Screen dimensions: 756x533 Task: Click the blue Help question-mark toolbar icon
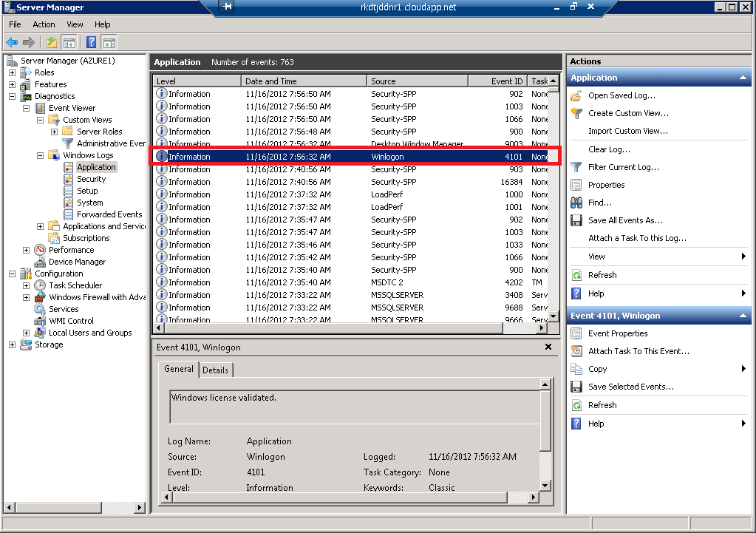click(91, 43)
